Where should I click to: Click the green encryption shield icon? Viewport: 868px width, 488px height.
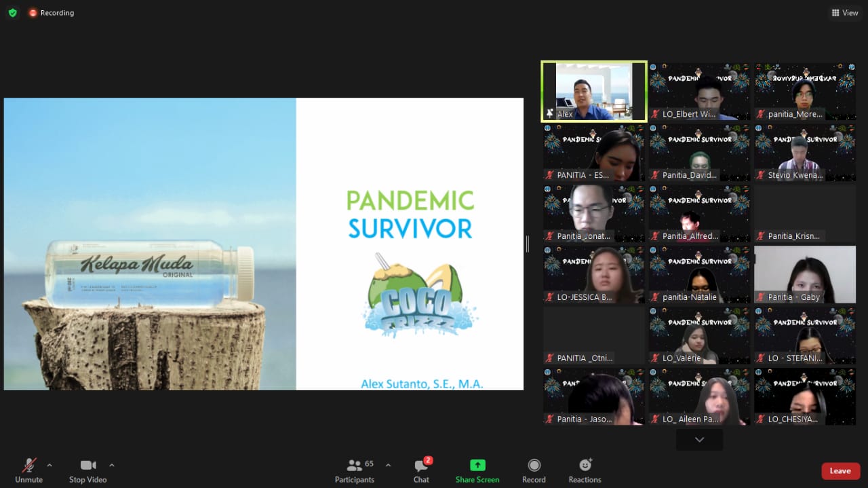pos(12,13)
